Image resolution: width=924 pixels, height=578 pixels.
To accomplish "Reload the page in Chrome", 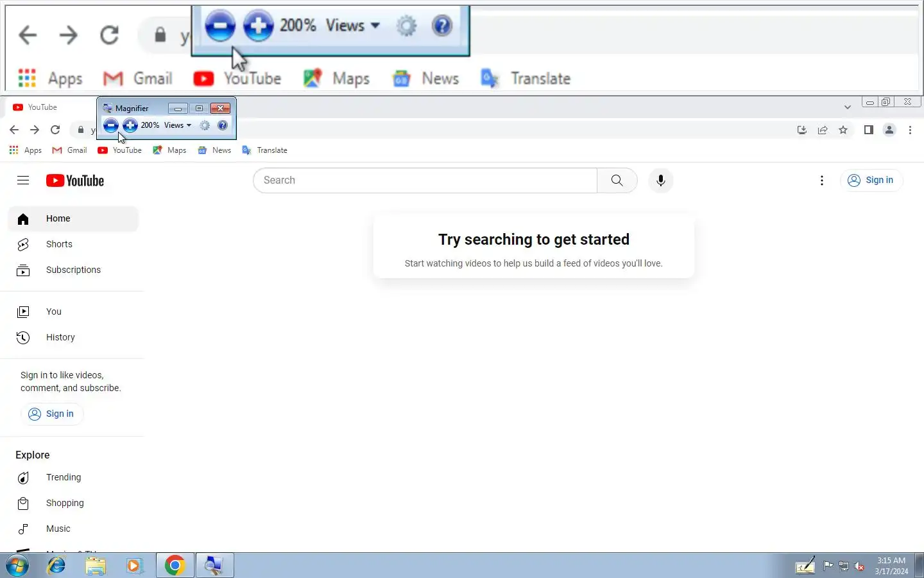I will 55,130.
